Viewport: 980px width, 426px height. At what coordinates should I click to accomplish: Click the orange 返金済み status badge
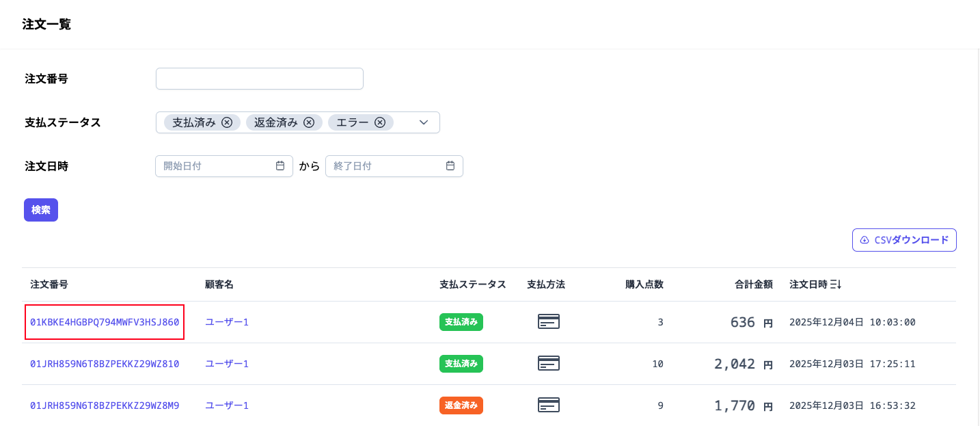click(x=461, y=405)
